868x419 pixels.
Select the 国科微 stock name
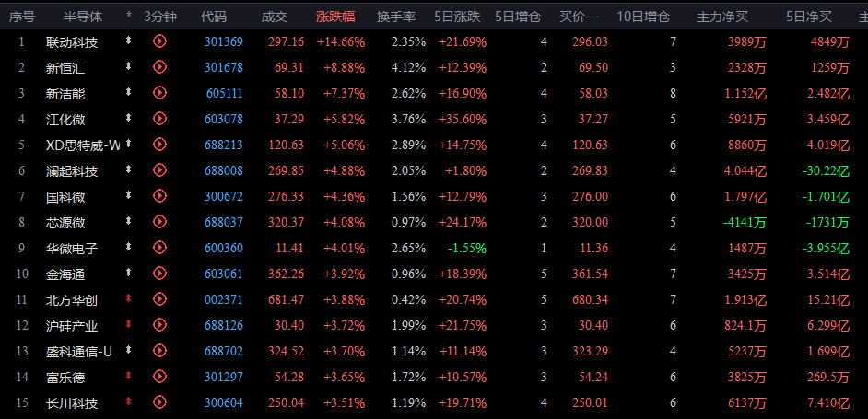click(x=65, y=197)
